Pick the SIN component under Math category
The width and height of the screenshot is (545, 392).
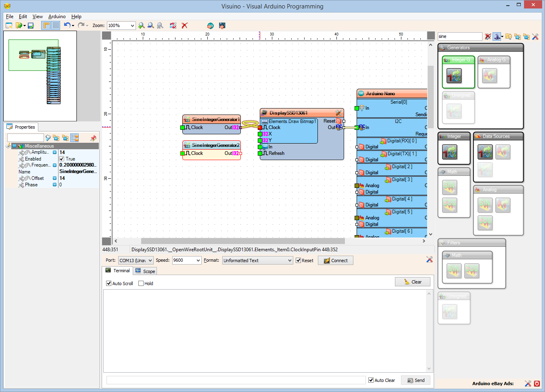coord(449,187)
